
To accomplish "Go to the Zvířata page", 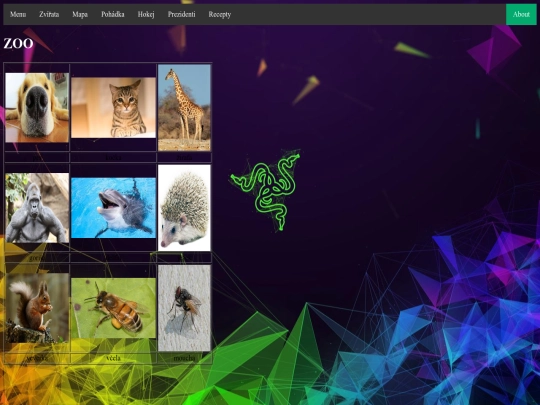I will (49, 14).
